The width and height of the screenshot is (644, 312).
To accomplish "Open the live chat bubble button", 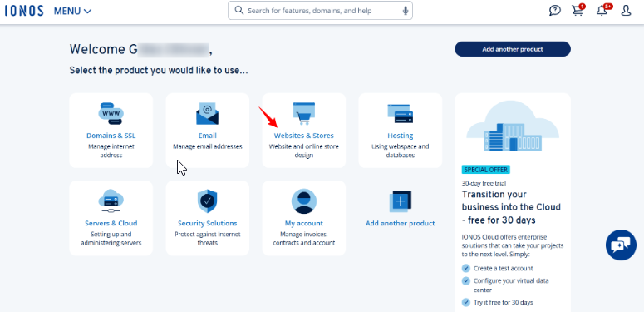I will pos(621,245).
